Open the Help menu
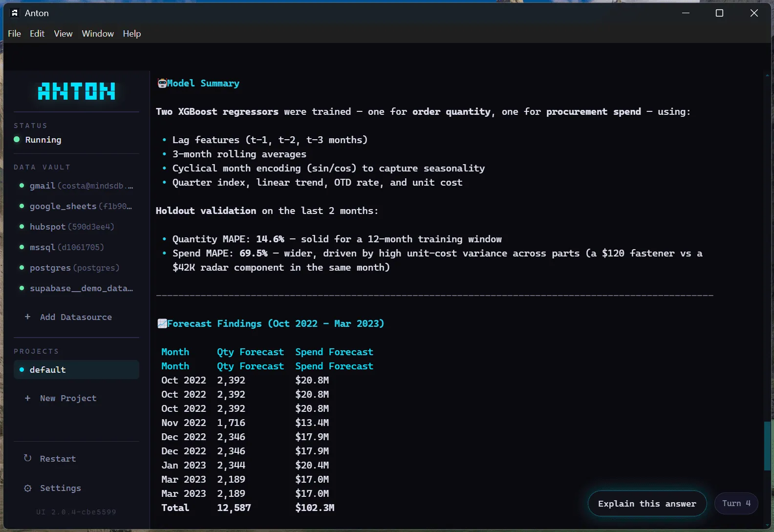 pyautogui.click(x=132, y=34)
